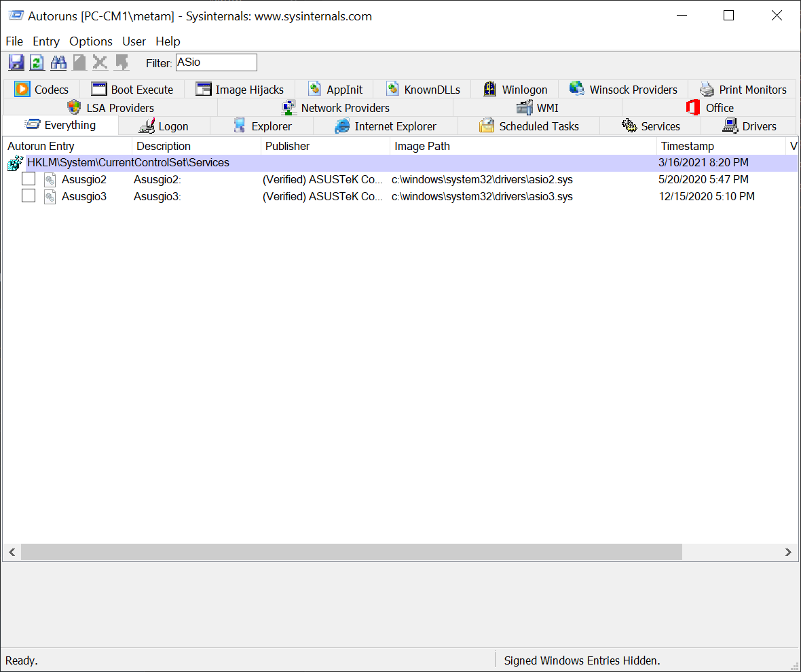
Task: Select the HKLM\System\CurrentControlSet\Services row
Action: coord(400,163)
